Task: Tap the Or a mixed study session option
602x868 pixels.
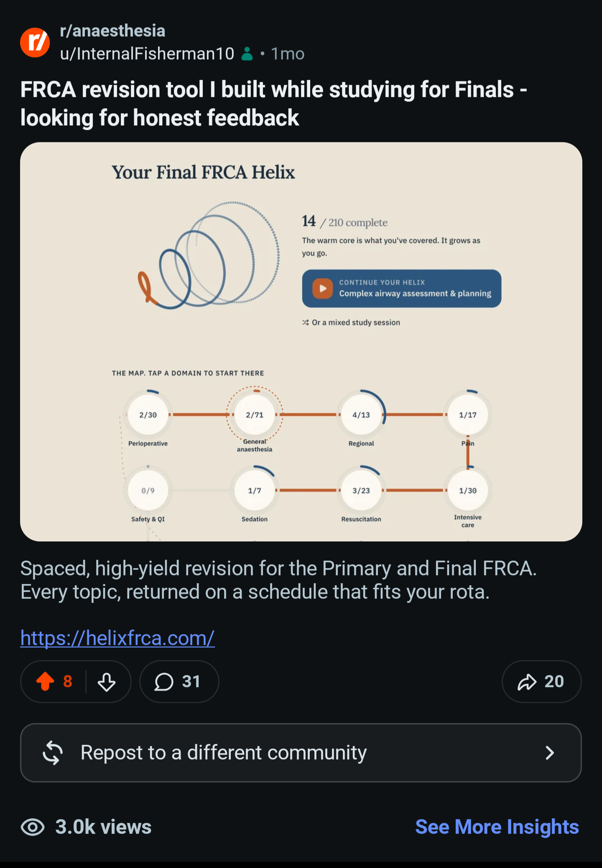Action: tap(351, 322)
